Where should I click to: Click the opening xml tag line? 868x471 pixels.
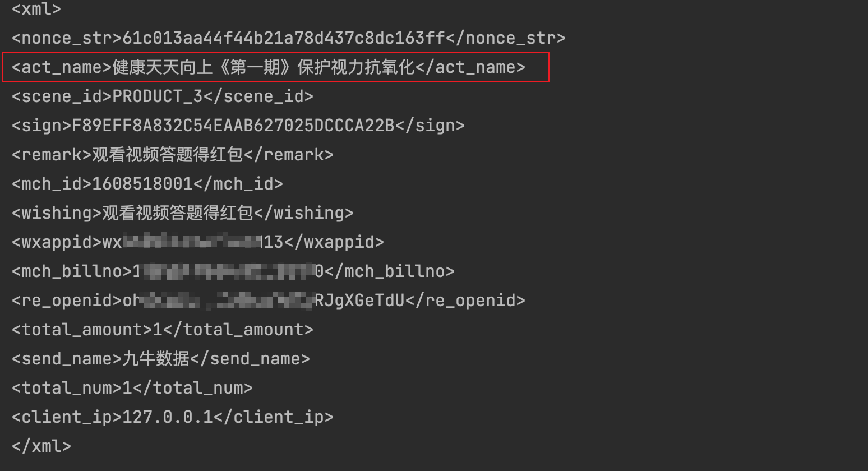36,9
